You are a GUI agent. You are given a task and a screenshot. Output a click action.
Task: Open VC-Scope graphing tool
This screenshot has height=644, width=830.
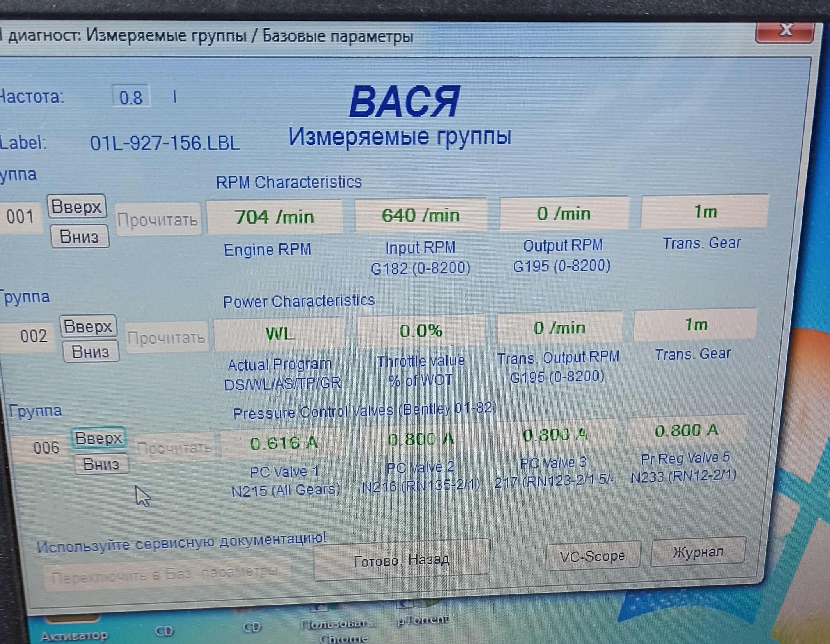[x=592, y=556]
